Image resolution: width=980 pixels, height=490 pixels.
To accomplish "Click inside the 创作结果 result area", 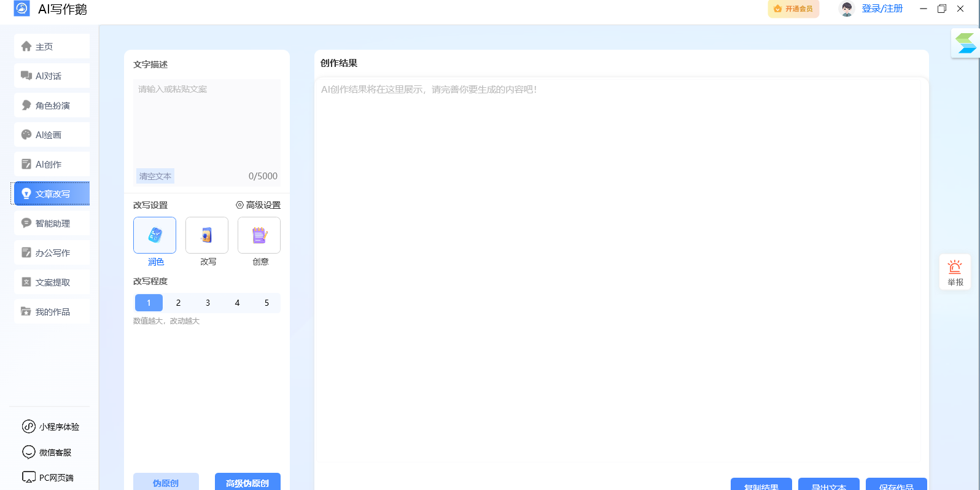I will [x=619, y=270].
